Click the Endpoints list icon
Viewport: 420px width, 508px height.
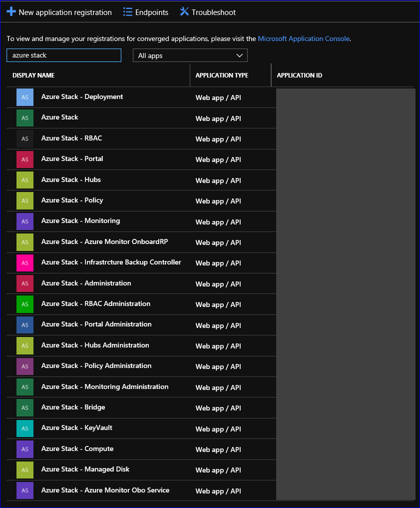[x=128, y=12]
